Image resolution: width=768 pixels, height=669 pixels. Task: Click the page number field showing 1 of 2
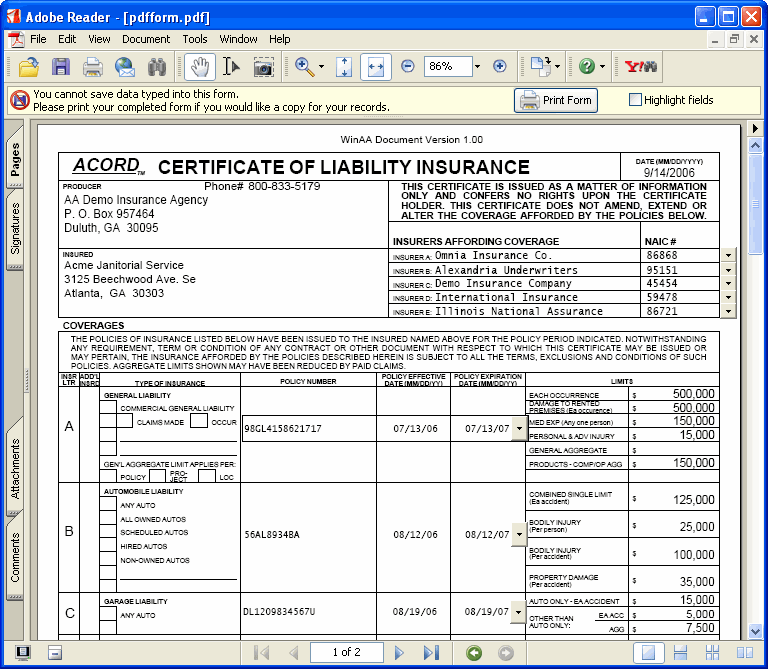click(x=346, y=652)
